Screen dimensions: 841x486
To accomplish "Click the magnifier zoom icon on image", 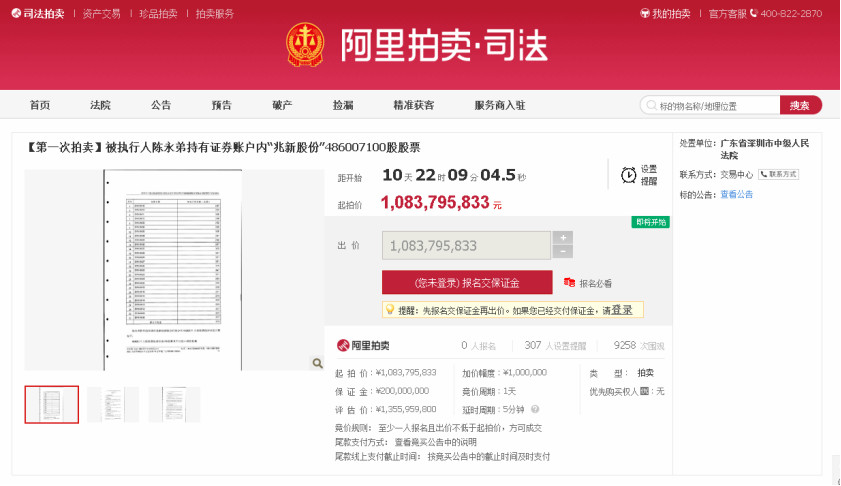I will (317, 363).
